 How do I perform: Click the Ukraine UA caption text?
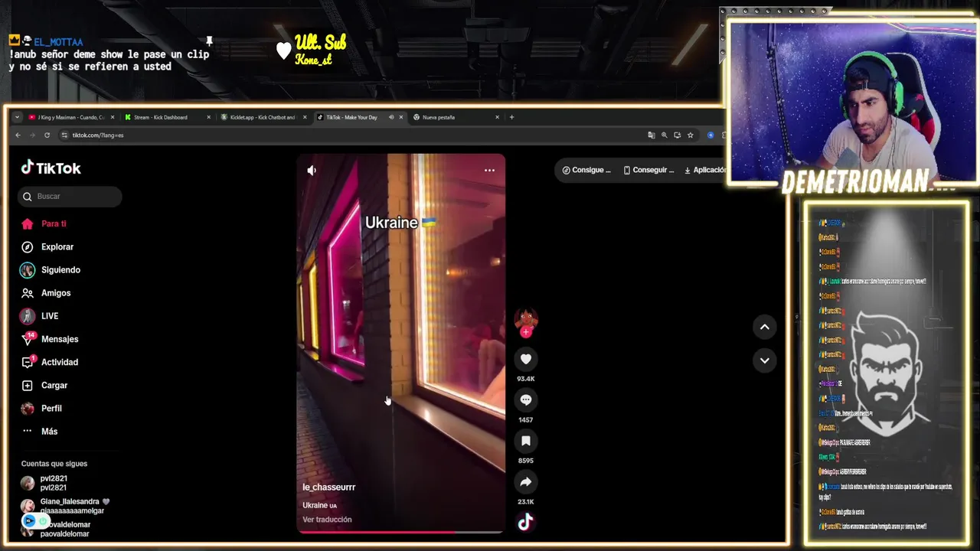[319, 505]
